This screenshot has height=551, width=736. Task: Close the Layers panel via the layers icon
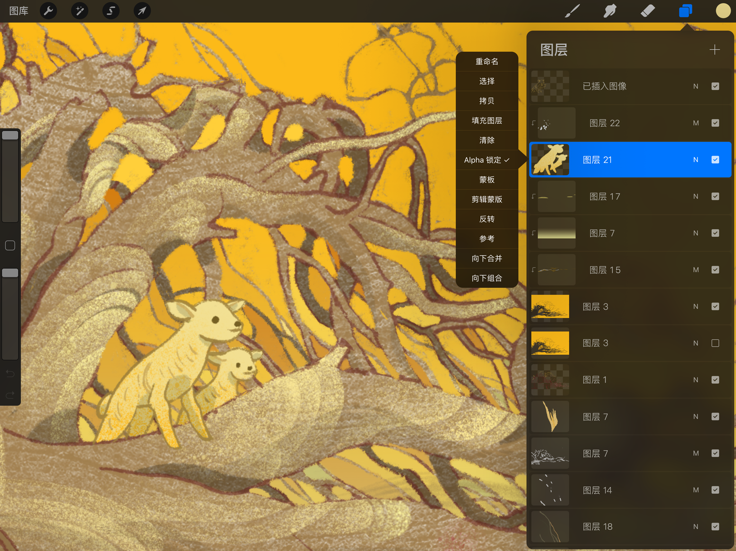click(685, 11)
